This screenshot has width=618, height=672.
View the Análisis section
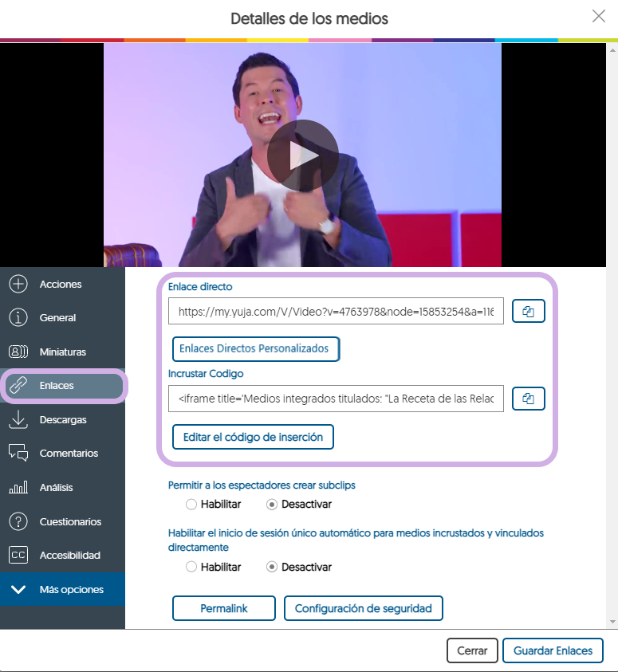click(62, 487)
